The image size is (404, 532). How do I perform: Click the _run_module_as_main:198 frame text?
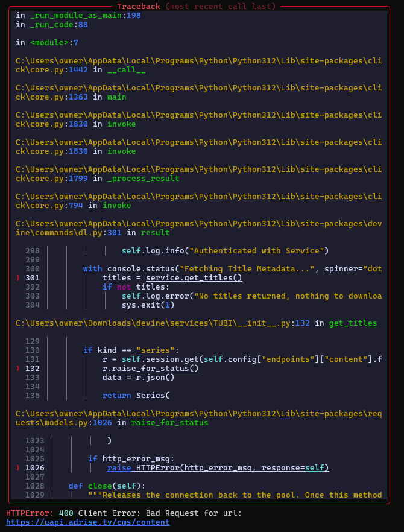tap(78, 15)
